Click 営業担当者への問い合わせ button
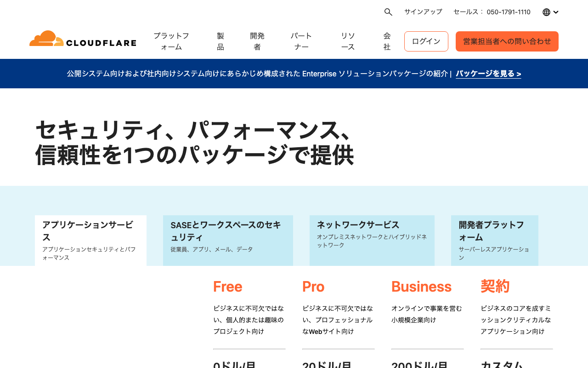The width and height of the screenshot is (588, 368). point(507,41)
